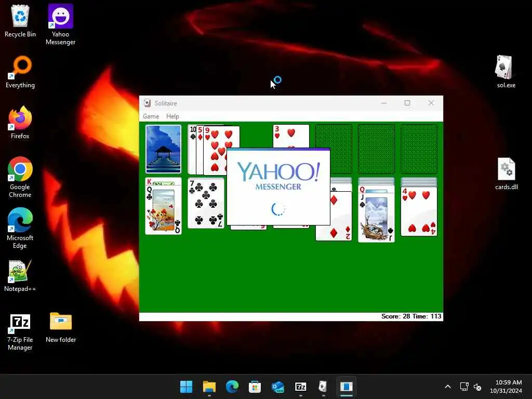Select the sol.exe file icon
Screen dimensions: 532x399
point(506,72)
